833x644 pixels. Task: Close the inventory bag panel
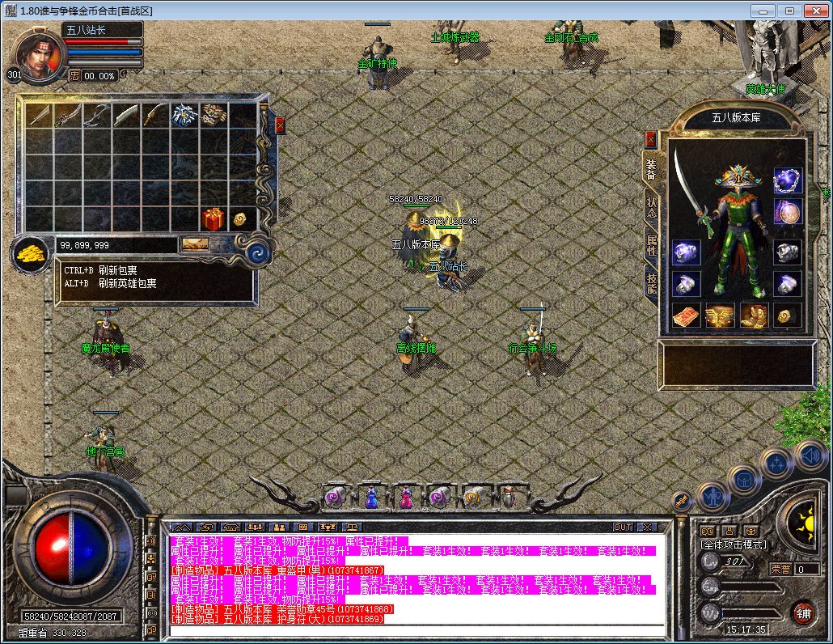pos(280,125)
